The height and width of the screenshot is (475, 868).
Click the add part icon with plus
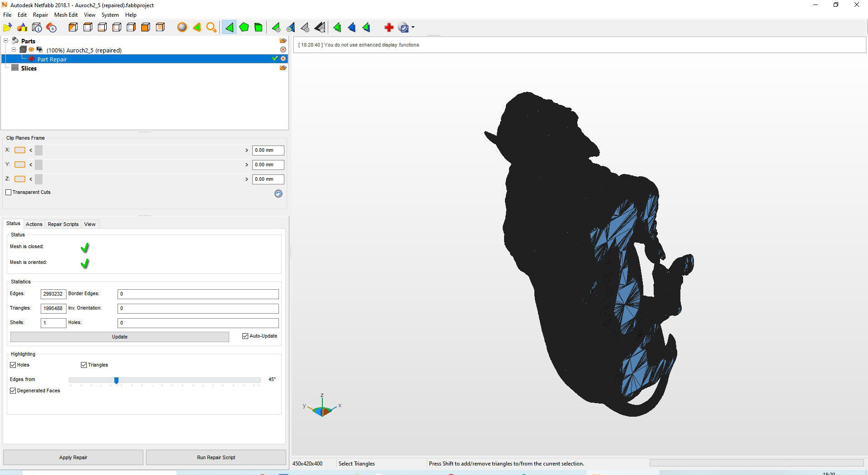52,28
